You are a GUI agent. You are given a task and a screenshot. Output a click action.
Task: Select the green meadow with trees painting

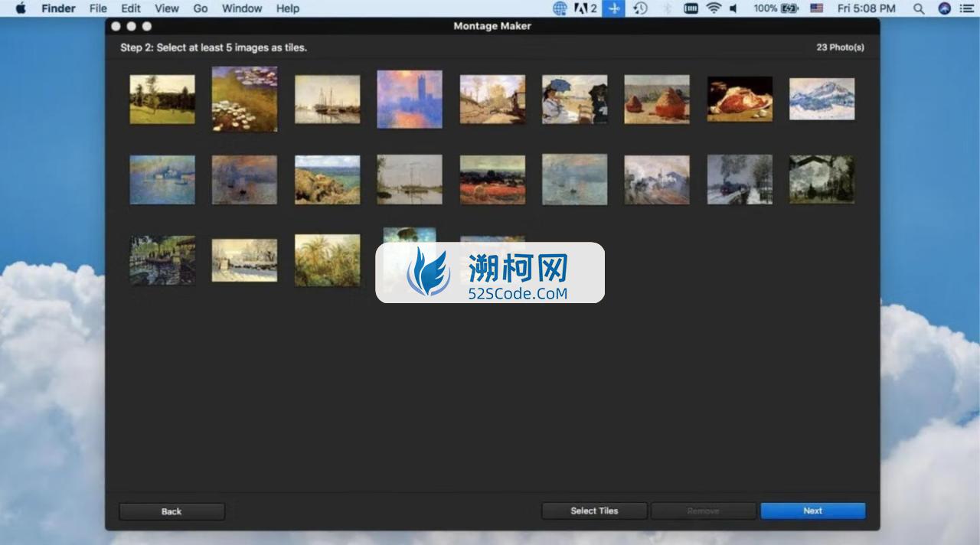[x=162, y=100]
